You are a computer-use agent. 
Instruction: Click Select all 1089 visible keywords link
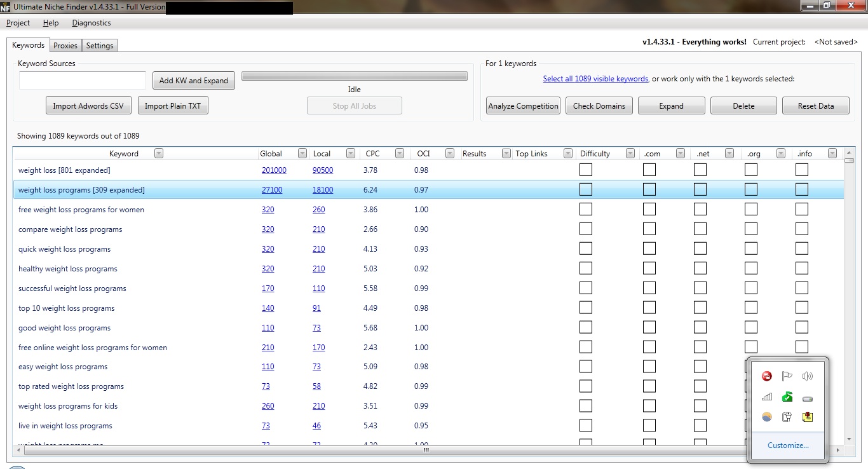595,79
